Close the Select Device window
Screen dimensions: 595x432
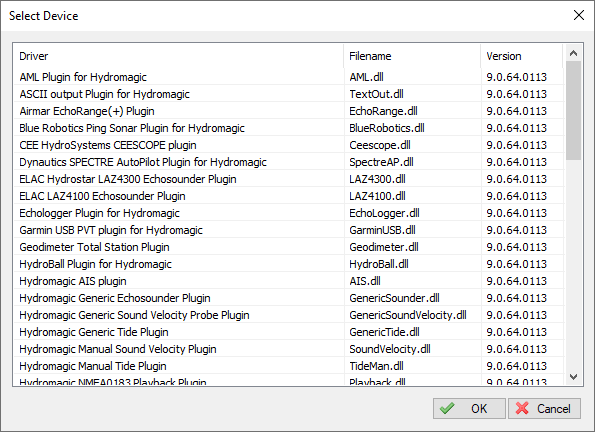pos(579,16)
